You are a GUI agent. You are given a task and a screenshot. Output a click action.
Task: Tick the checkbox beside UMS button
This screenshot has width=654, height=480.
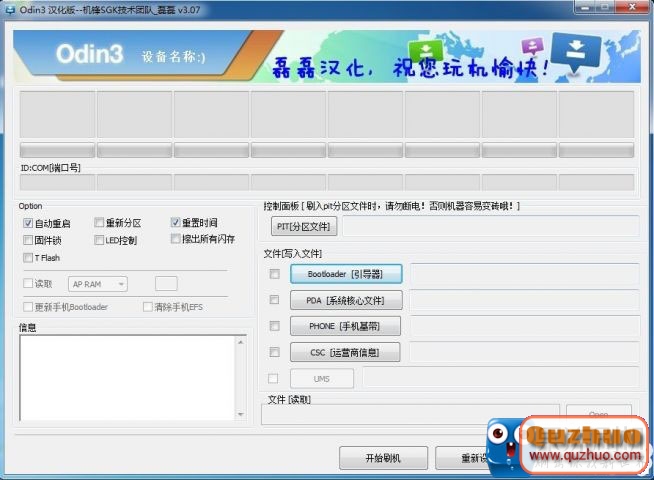(273, 378)
